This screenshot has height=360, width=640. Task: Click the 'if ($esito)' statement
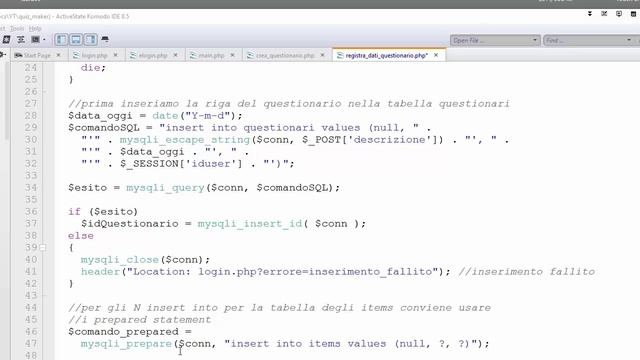coord(103,212)
